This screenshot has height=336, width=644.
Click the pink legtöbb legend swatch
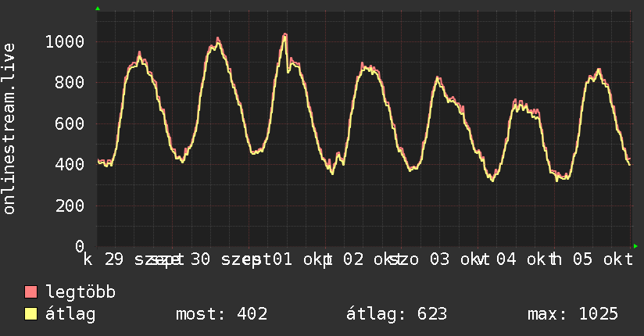30,292
